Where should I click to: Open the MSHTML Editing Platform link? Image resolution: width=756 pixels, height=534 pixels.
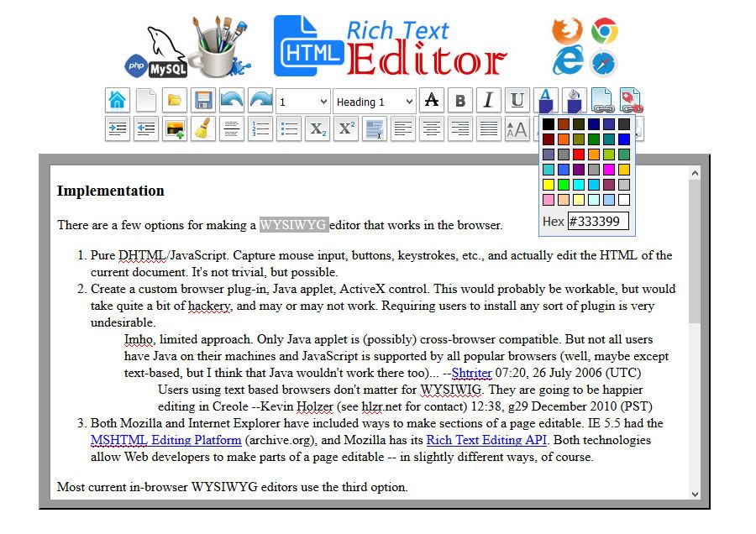point(165,440)
